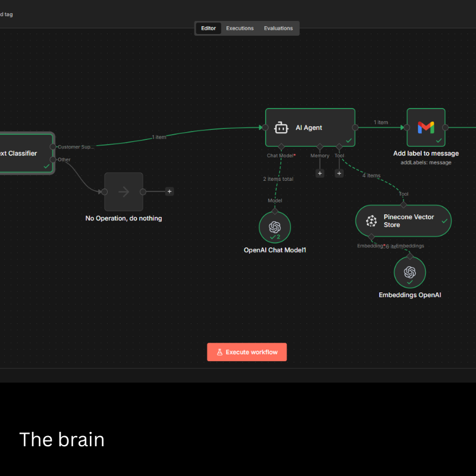
Task: Click the Pinecone Embedding connector diamond
Action: (x=372, y=237)
